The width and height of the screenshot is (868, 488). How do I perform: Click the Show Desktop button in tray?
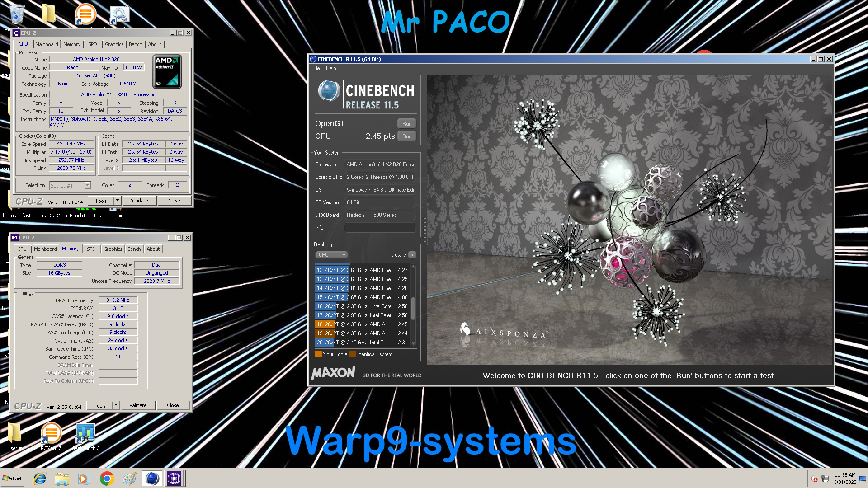click(863, 479)
